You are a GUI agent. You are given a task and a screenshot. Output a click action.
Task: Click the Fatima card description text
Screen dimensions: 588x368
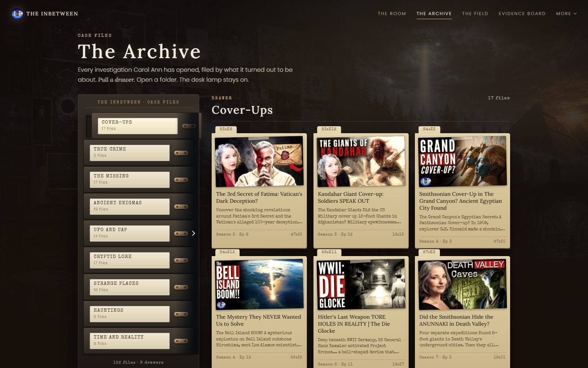coord(259,216)
